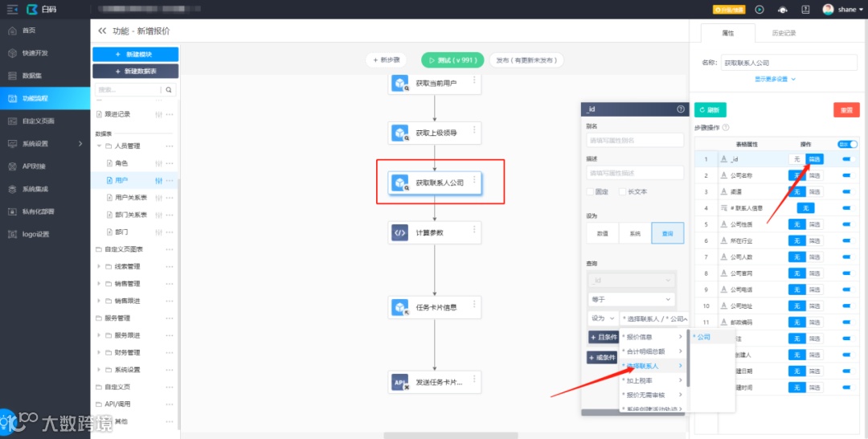Check the 固定 checkbox
Image resolution: width=868 pixels, height=439 pixels.
point(590,191)
